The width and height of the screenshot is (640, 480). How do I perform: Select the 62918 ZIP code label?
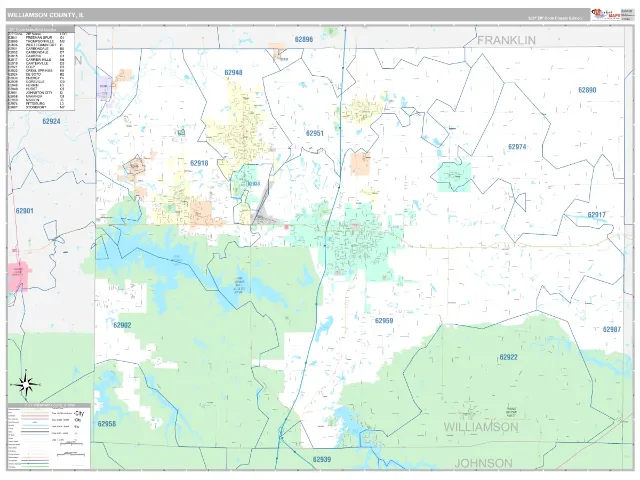(x=199, y=163)
